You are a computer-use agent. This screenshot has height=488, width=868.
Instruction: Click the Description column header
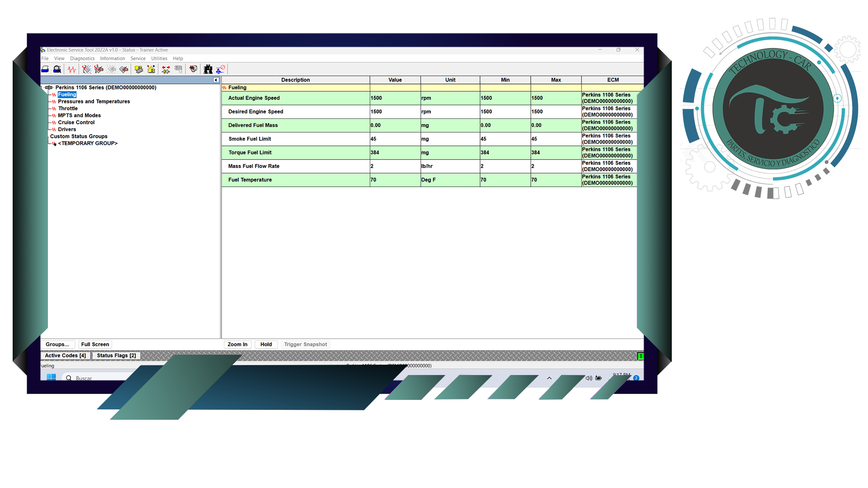click(296, 80)
